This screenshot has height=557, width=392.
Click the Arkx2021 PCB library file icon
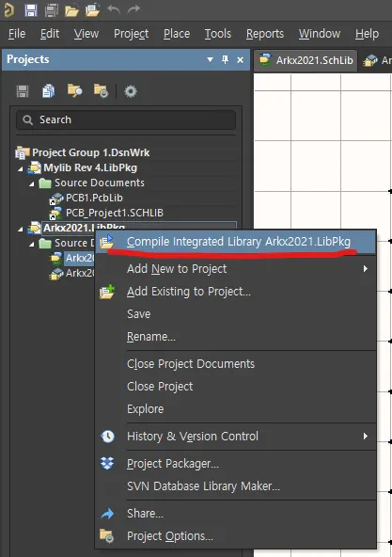56,274
